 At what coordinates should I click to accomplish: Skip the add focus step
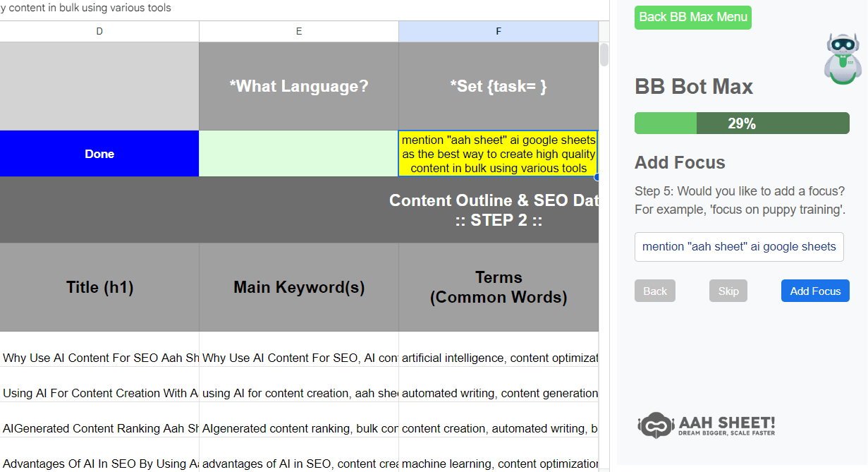click(x=728, y=291)
